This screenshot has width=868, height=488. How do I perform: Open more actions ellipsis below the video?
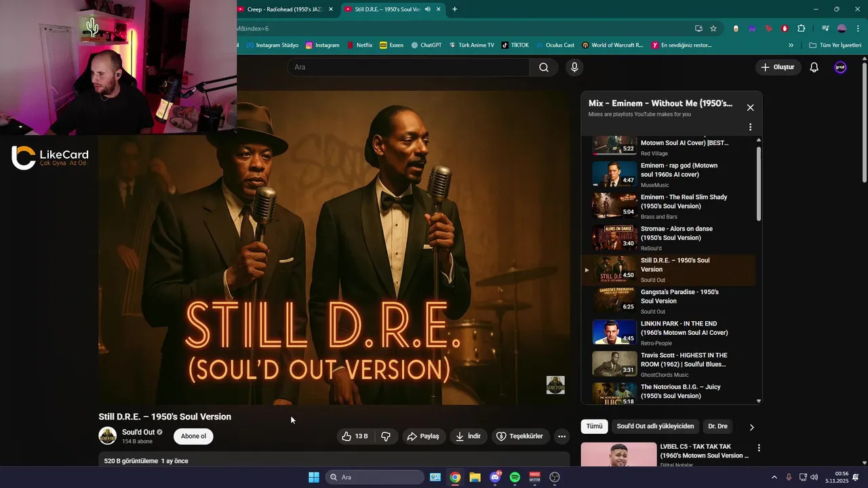coord(561,436)
